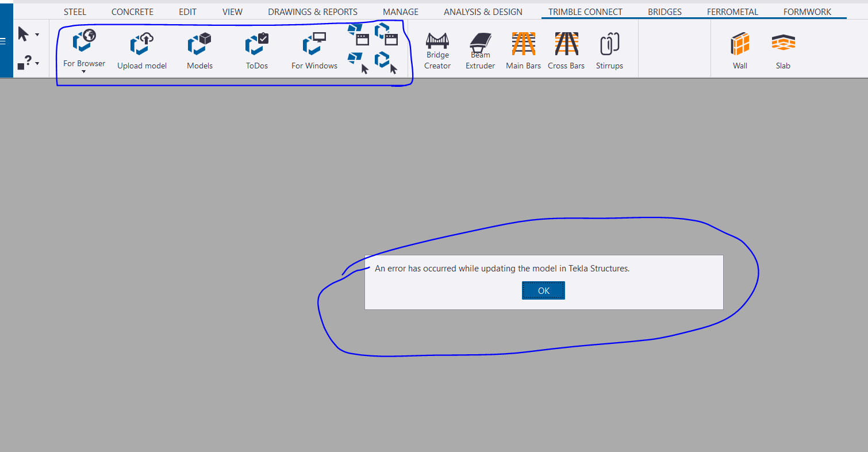
Task: Expand the inquire tool dropdown arrow
Action: point(37,63)
